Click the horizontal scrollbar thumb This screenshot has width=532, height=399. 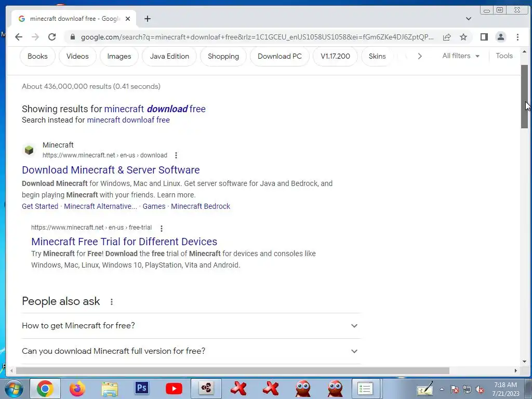coord(232,370)
